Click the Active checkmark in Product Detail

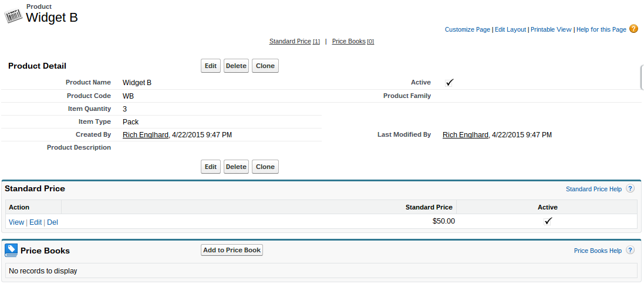pyautogui.click(x=450, y=83)
